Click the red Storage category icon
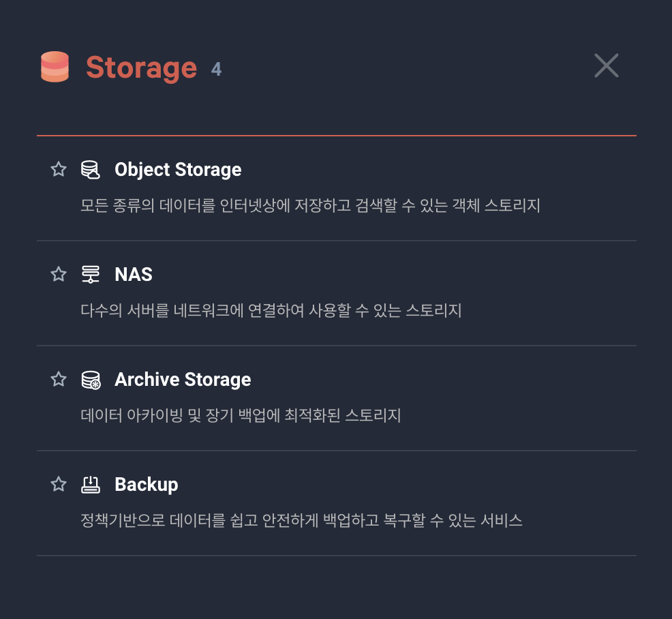 tap(54, 67)
